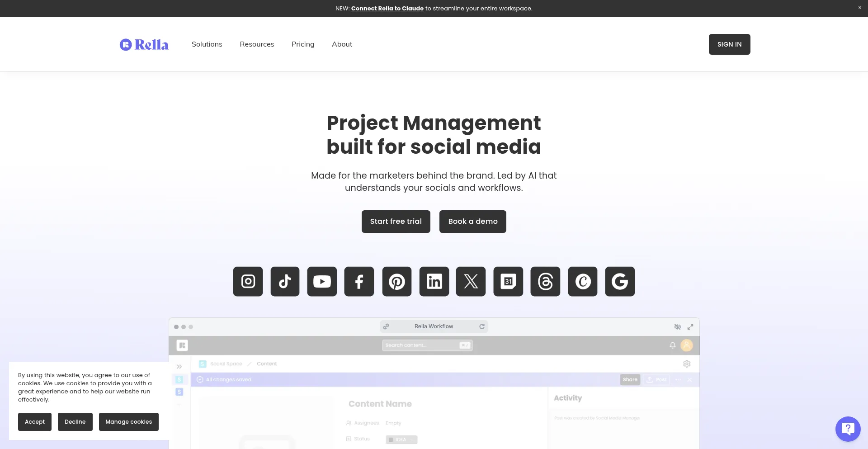
Task: Dismiss the top announcement banner
Action: (860, 8)
